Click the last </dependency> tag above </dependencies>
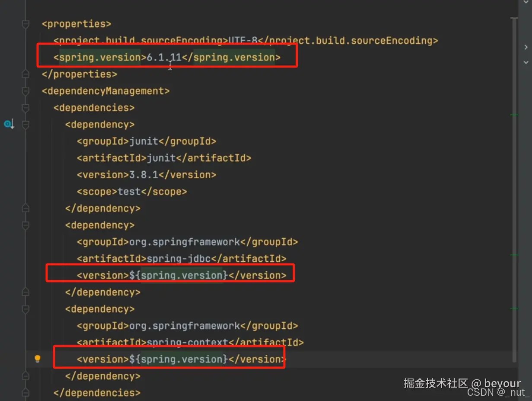This screenshot has height=401, width=532. coord(103,376)
